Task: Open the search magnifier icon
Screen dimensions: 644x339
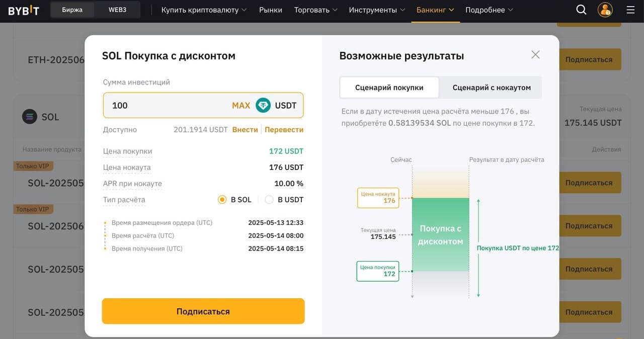Action: (581, 10)
